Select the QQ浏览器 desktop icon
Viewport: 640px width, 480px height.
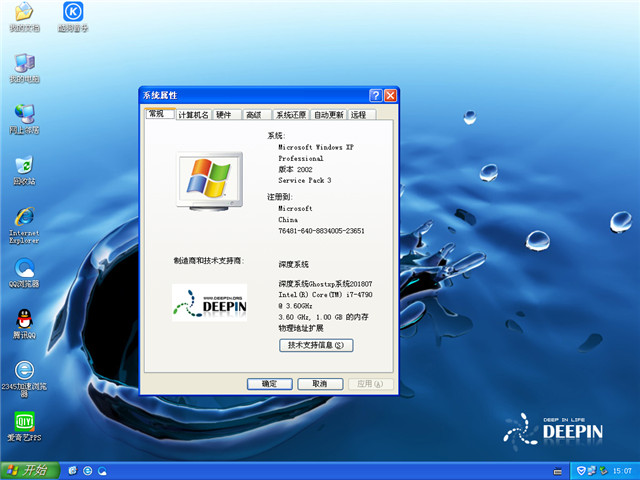24,273
